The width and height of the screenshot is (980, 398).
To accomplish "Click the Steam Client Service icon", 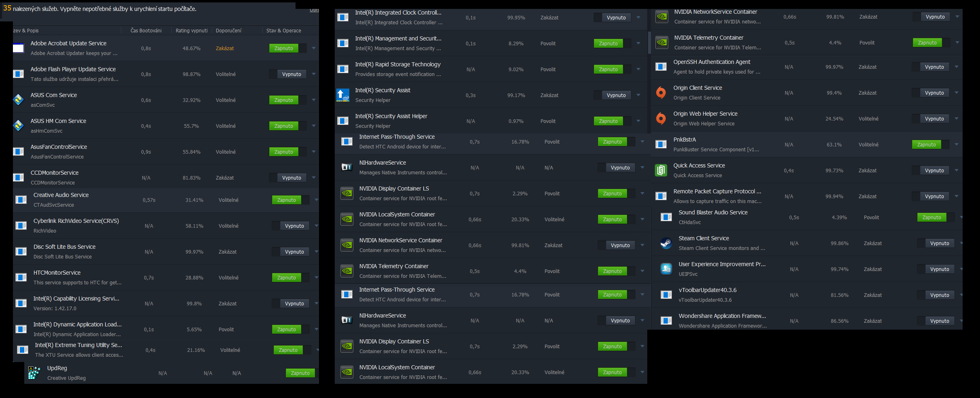I will [666, 243].
